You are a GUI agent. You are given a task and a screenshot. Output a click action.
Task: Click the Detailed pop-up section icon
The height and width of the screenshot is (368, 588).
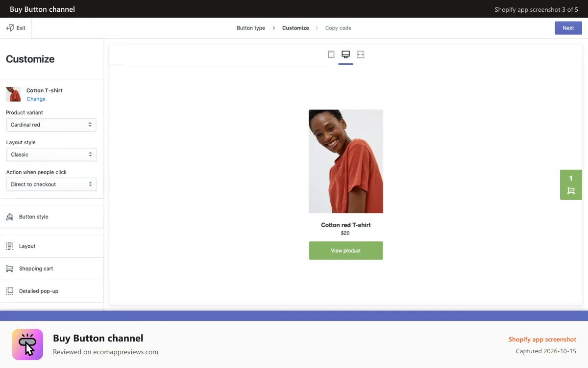click(x=9, y=291)
